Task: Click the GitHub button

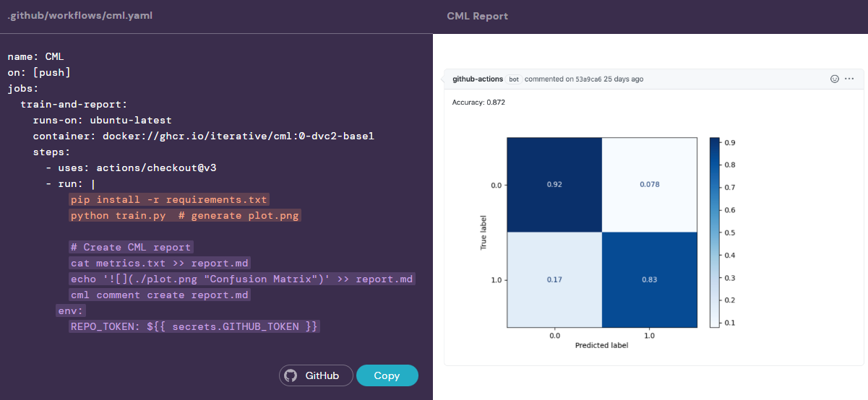Action: (x=316, y=375)
